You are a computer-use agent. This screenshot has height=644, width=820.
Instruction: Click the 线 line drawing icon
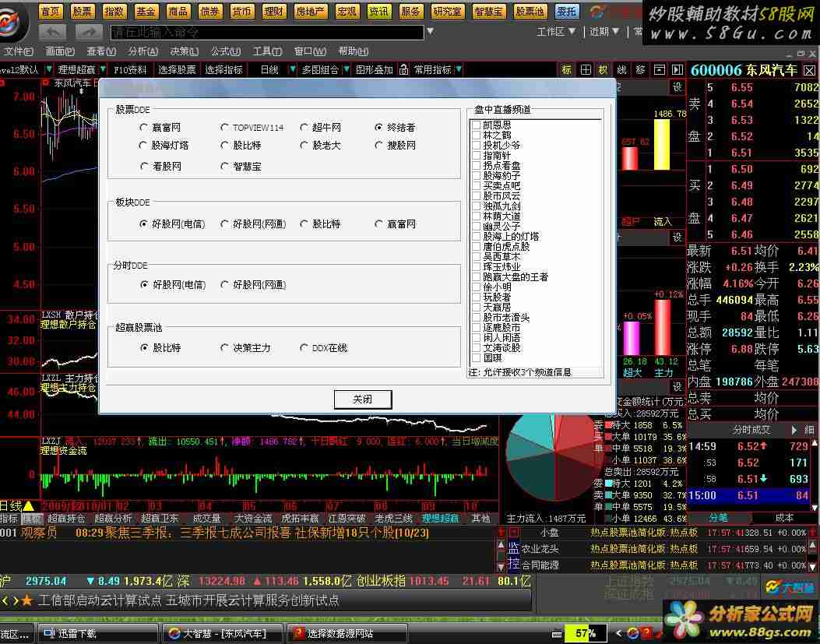tap(621, 69)
